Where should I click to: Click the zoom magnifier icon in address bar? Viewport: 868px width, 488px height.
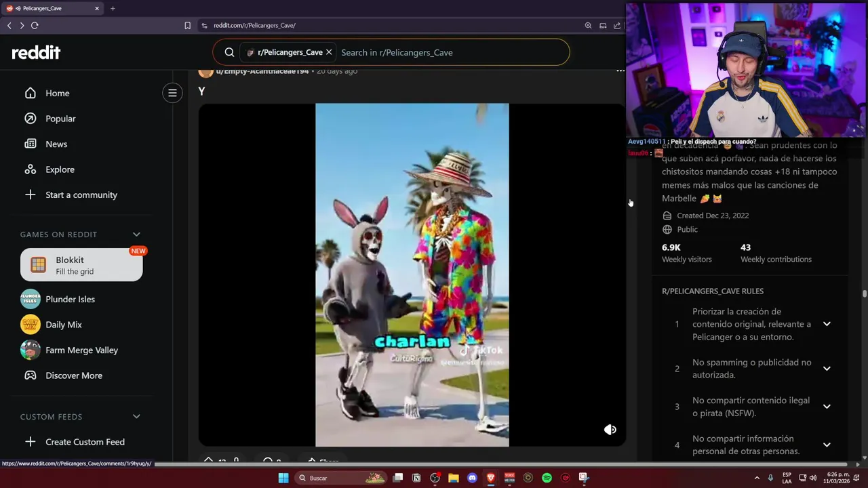click(588, 25)
